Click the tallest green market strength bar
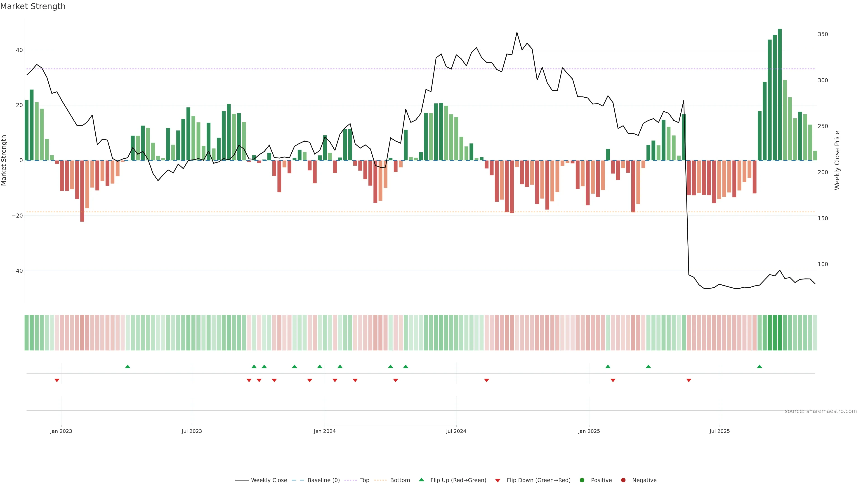This screenshot has height=488, width=868. point(780,94)
